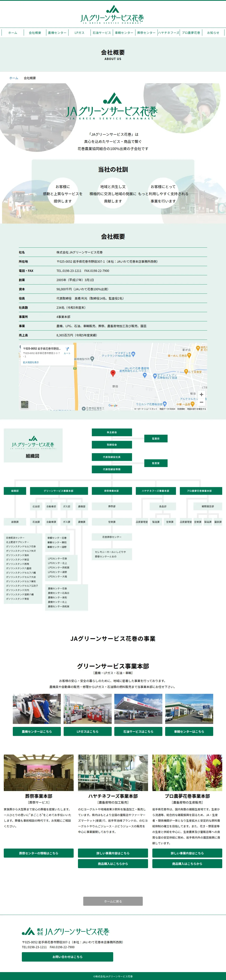The height and width of the screenshot is (980, 226).
Task: Click the 二丁目食堂 restaurant marker on the map
Action: pos(186,371)
